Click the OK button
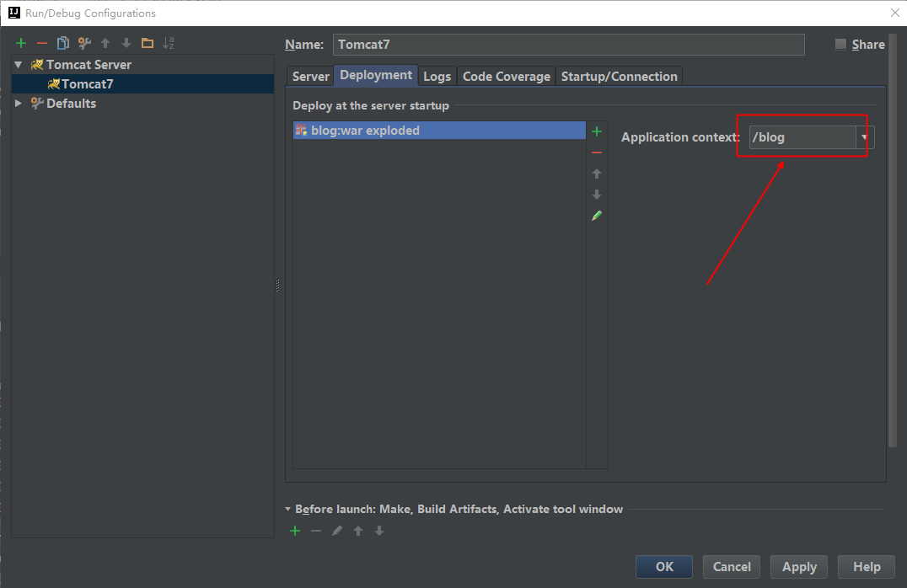This screenshot has width=907, height=588. (664, 567)
